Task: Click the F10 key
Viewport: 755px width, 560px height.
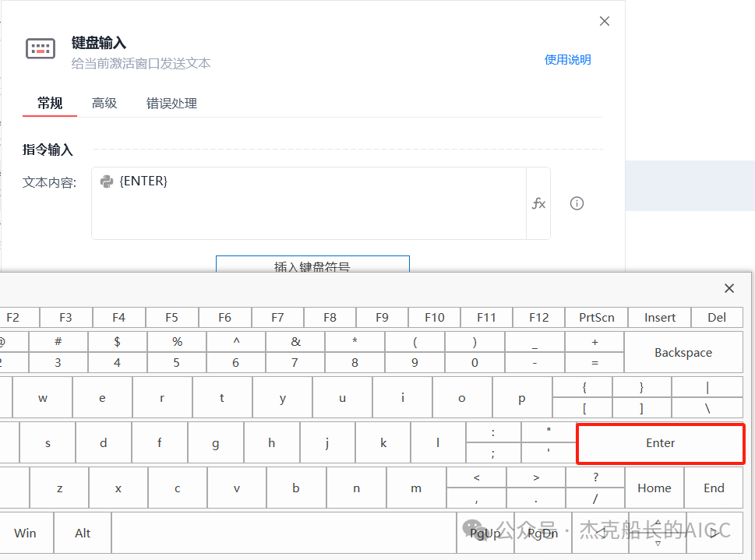Action: point(434,317)
